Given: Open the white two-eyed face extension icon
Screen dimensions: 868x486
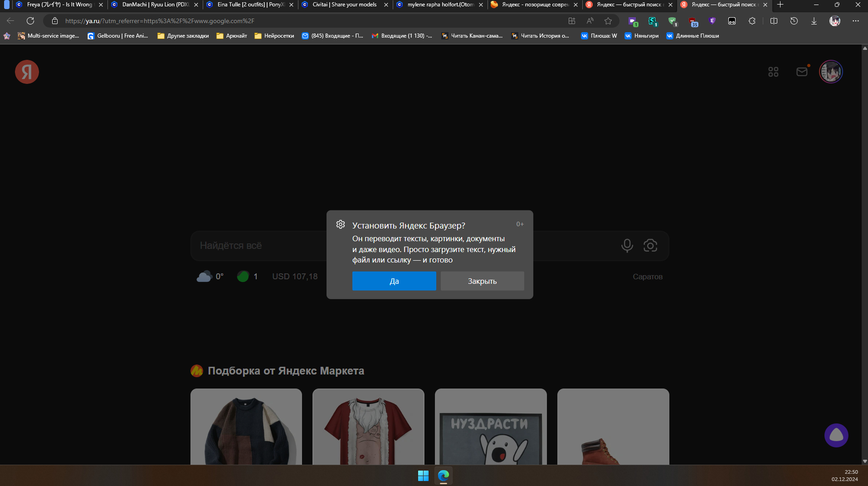Looking at the screenshot, I should pyautogui.click(x=732, y=21).
